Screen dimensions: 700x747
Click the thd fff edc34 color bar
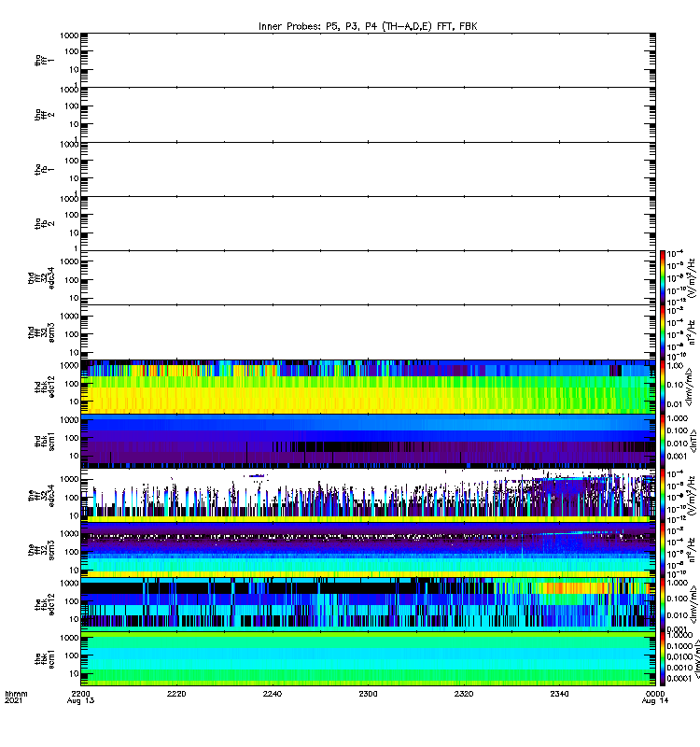(663, 277)
